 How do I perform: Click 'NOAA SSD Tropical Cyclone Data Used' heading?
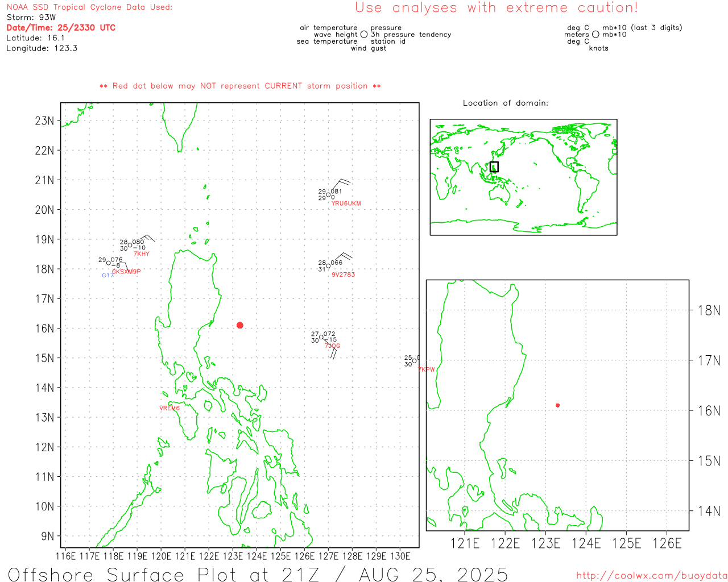pos(89,7)
